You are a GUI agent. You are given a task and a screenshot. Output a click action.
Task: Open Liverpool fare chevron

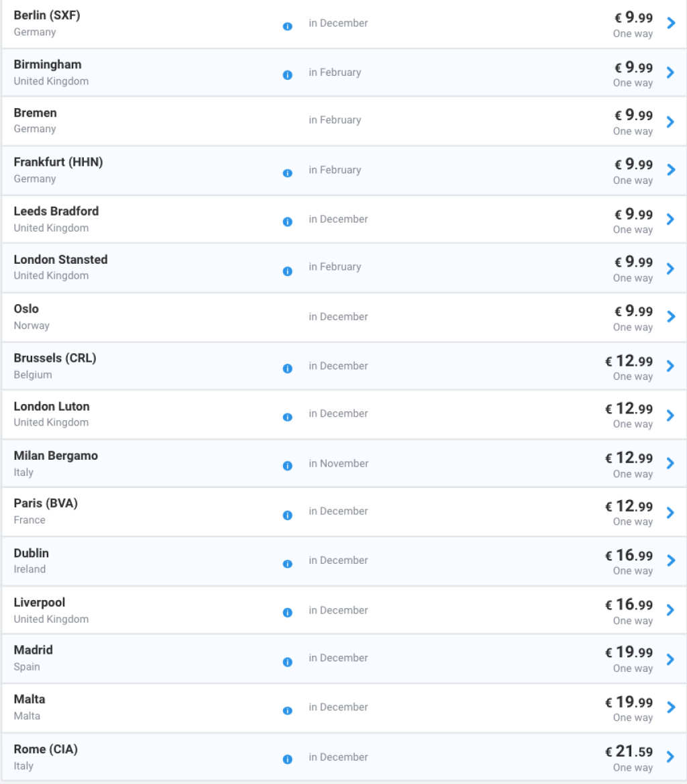670,610
